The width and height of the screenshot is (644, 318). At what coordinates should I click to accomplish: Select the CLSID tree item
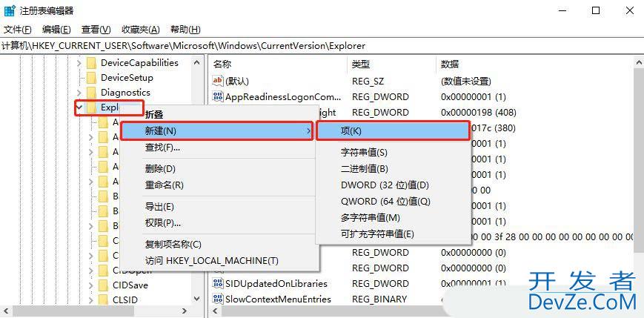[125, 299]
